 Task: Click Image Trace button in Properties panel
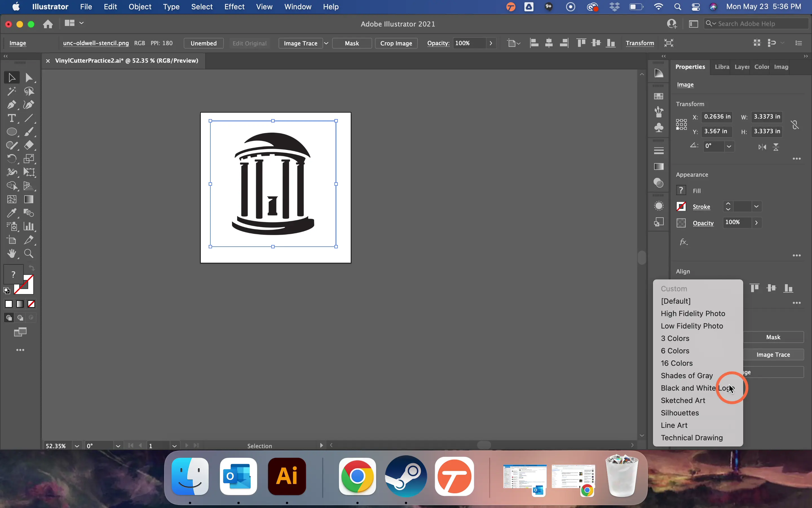click(773, 355)
